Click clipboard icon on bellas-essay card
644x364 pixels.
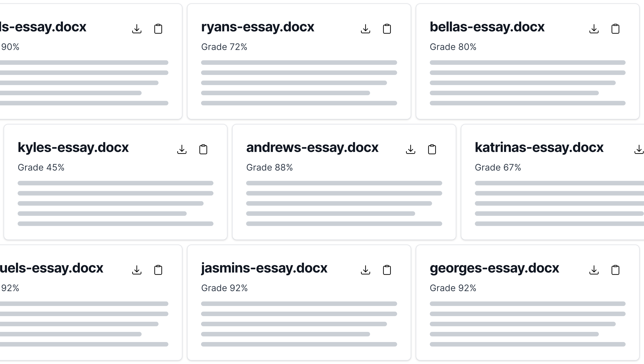click(615, 29)
